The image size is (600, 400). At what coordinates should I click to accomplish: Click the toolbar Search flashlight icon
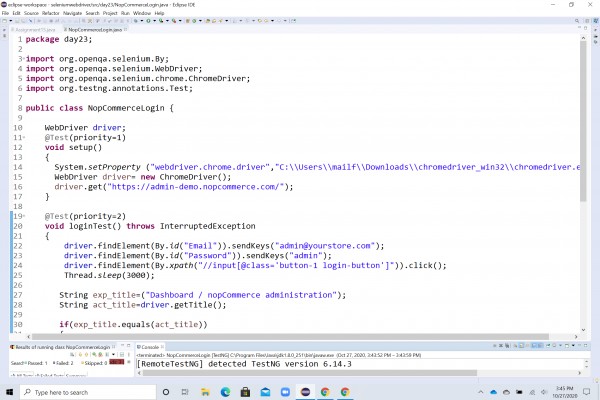click(220, 21)
